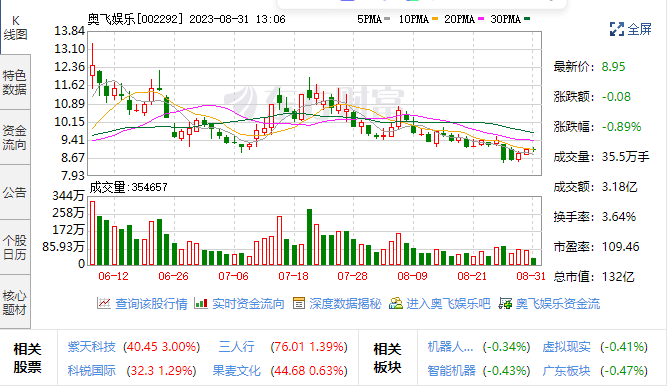The width and height of the screenshot is (668, 388).
Task: Click the 深度数据揭秘 document icon
Action: 299,303
